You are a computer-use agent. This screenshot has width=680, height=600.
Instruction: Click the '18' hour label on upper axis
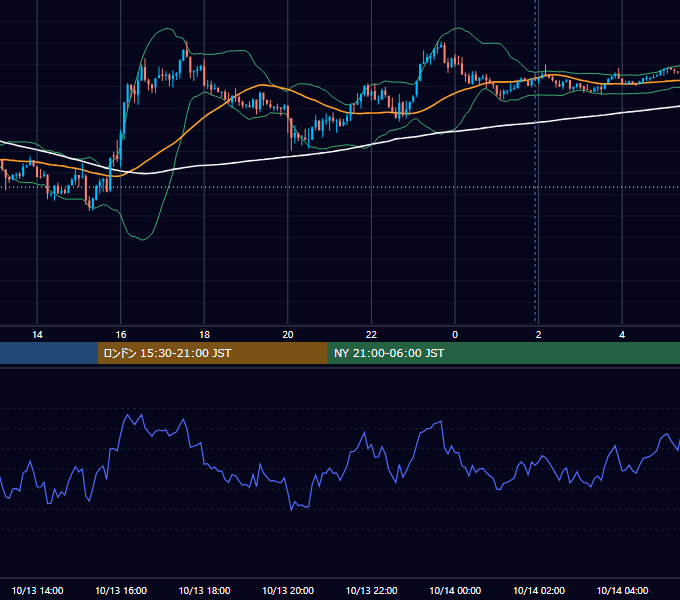pyautogui.click(x=204, y=335)
